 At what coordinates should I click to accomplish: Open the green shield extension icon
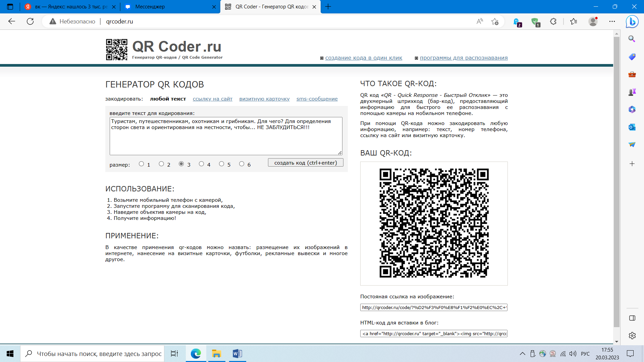tap(535, 22)
